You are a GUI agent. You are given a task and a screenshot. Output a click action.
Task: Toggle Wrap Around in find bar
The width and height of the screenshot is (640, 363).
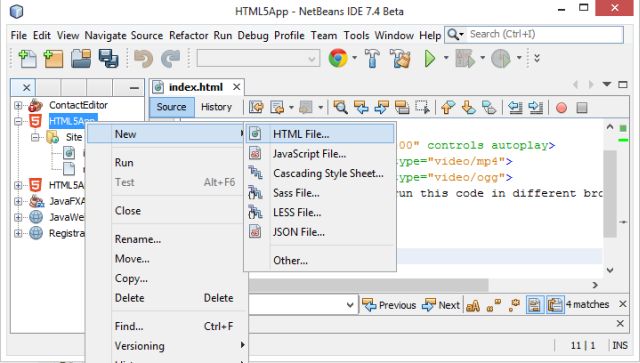pos(555,305)
